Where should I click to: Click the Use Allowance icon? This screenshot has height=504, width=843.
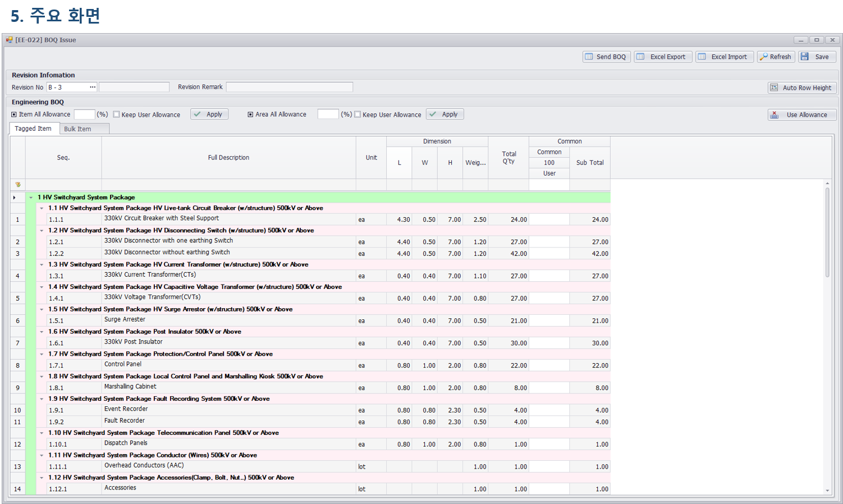[x=775, y=114]
